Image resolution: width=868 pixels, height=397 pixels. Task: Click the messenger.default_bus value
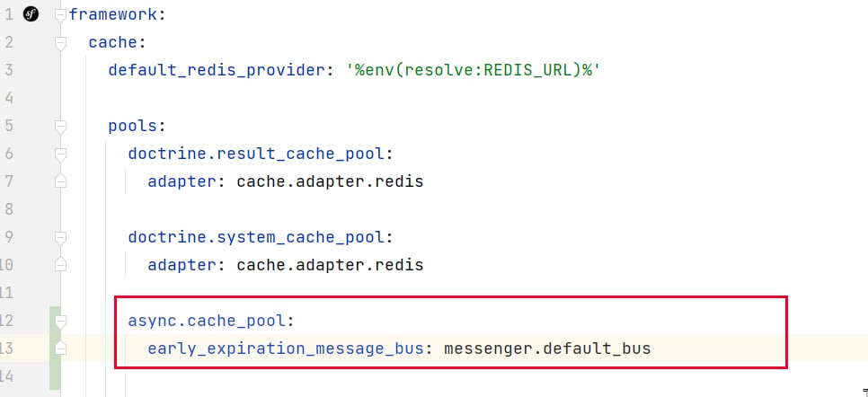coord(546,348)
